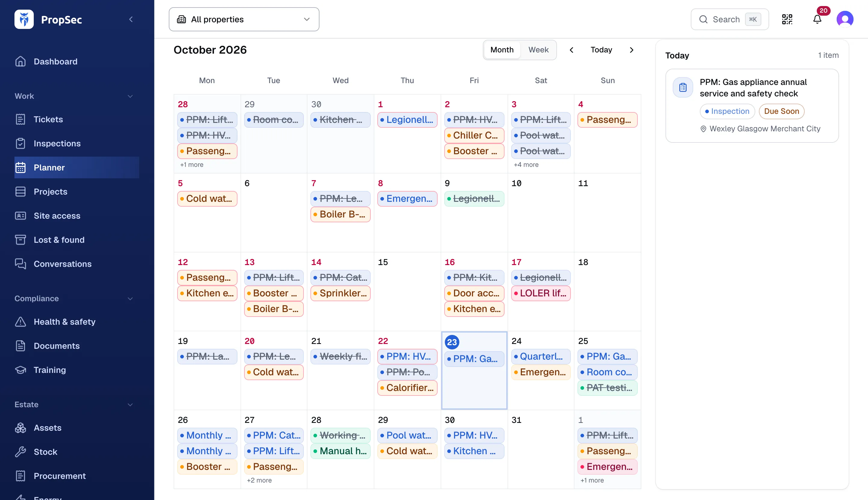Open the QR code scanner icon
868x500 pixels.
tap(787, 19)
